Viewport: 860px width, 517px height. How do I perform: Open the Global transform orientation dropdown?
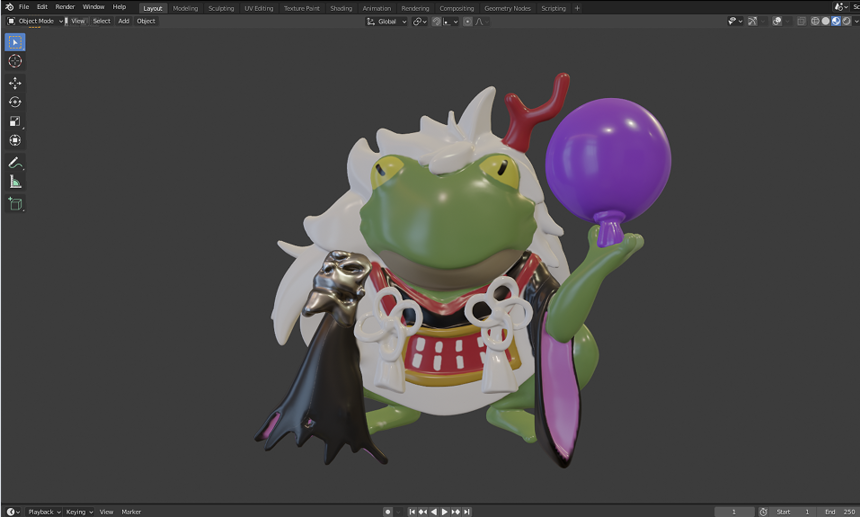point(386,21)
